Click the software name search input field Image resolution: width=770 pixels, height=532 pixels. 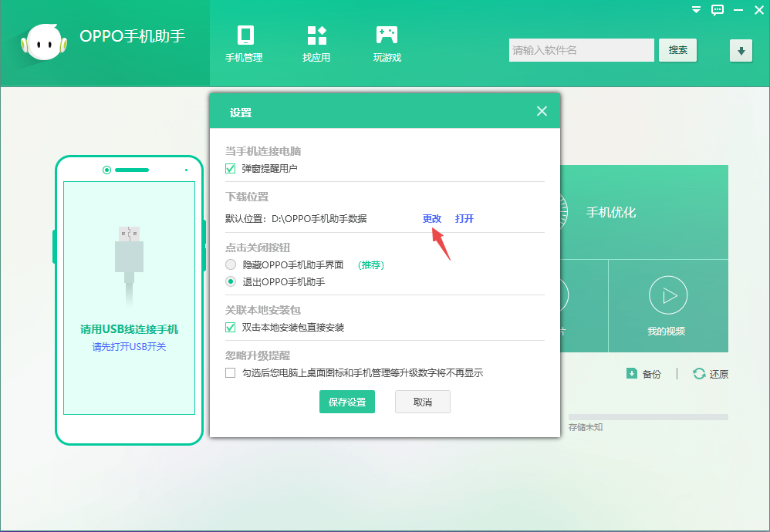[581, 49]
